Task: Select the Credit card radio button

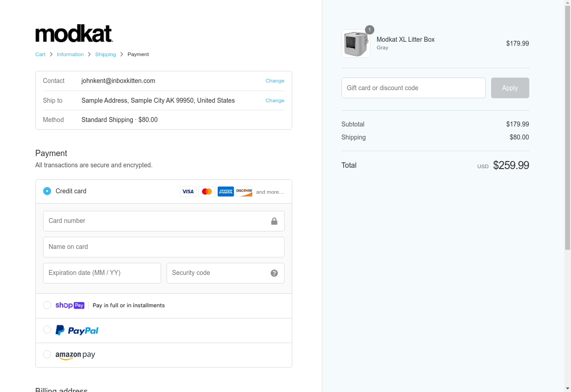Action: pyautogui.click(x=47, y=191)
